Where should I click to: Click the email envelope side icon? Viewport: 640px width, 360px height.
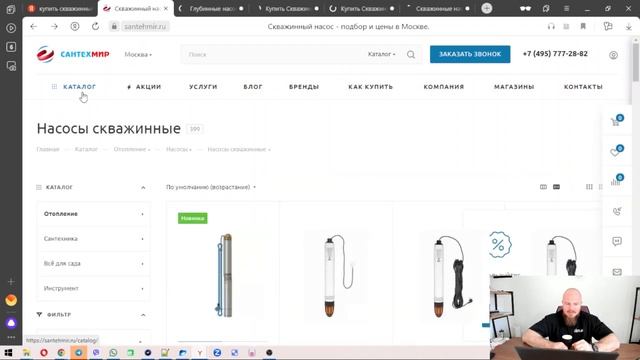pos(617,272)
